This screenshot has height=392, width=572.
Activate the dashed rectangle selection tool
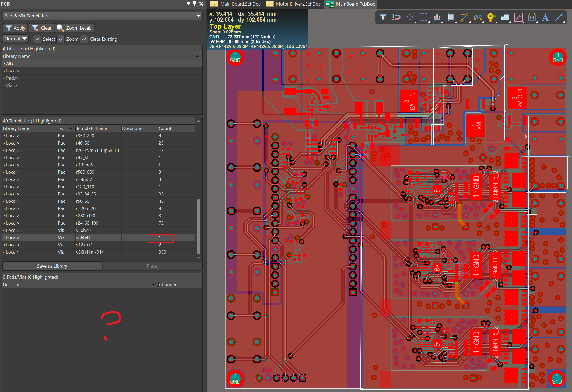point(424,17)
